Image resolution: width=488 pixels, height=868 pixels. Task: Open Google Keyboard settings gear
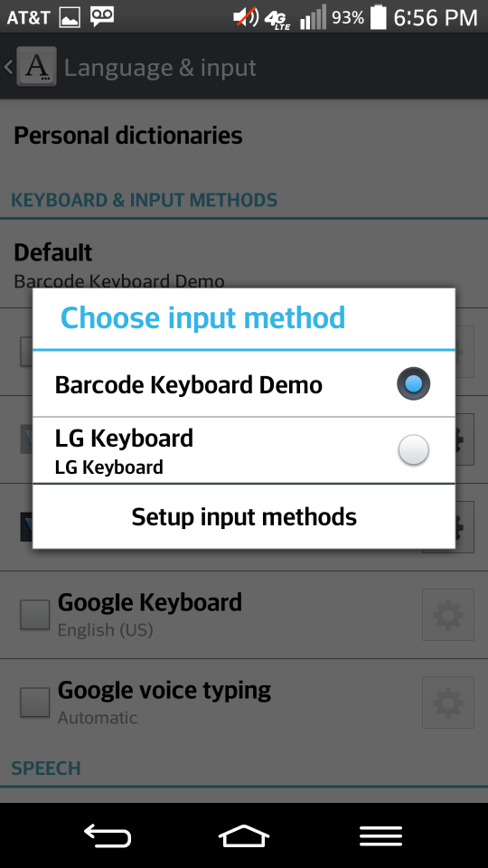click(448, 615)
